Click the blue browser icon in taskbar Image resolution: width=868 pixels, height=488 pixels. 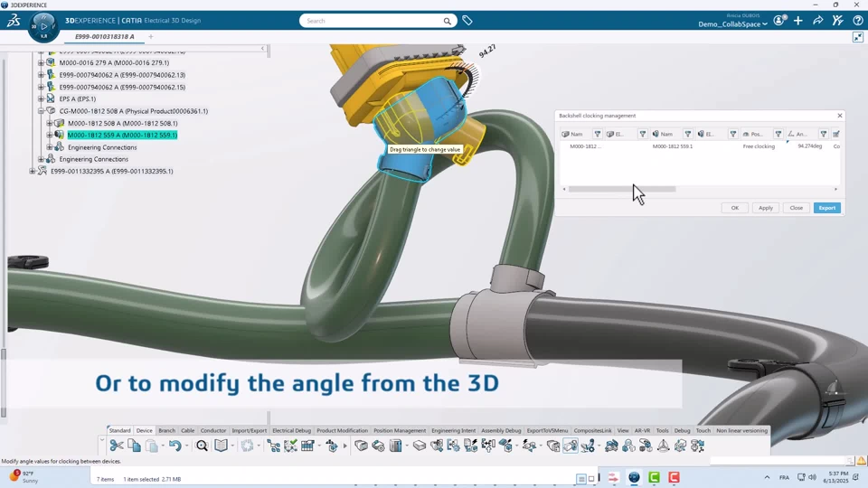pos(634,477)
